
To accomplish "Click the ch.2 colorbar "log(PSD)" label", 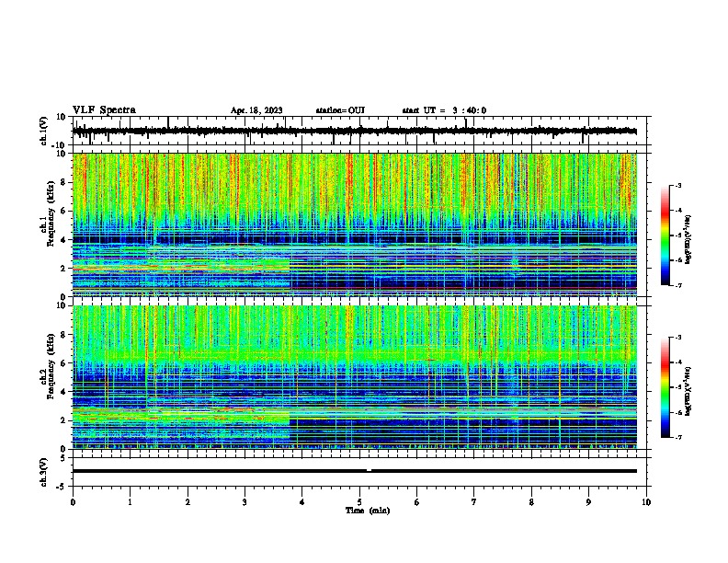I will tap(688, 391).
